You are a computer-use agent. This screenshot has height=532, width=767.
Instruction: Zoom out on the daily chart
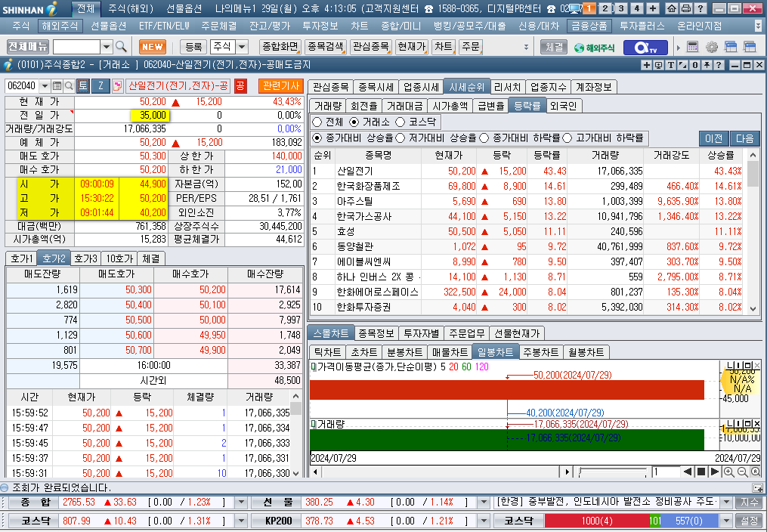[x=742, y=472]
